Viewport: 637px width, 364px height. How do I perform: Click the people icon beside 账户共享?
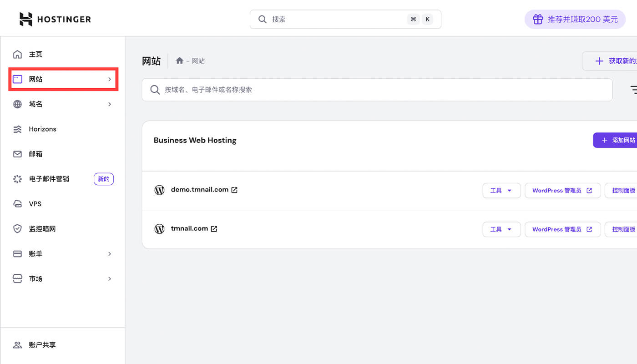[x=17, y=345]
